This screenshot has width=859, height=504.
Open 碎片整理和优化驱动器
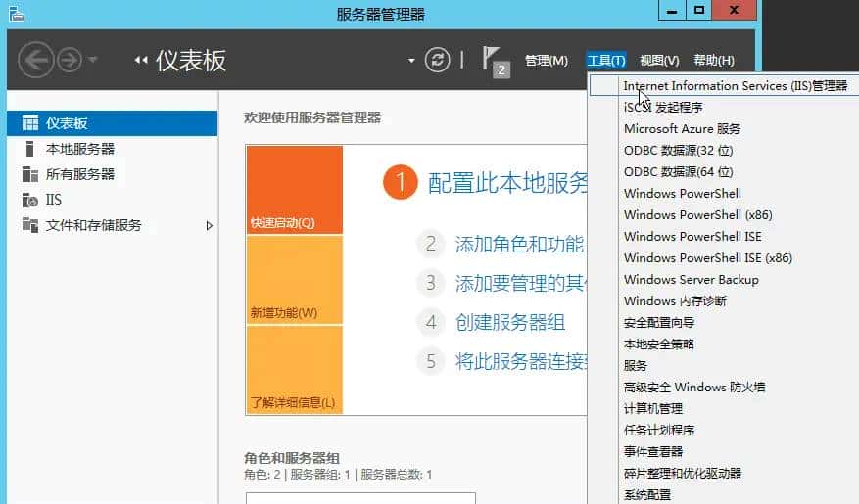[682, 474]
